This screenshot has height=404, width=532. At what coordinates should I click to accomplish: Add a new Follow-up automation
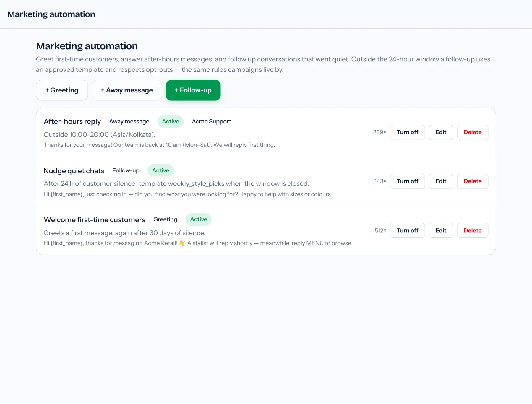click(x=193, y=90)
